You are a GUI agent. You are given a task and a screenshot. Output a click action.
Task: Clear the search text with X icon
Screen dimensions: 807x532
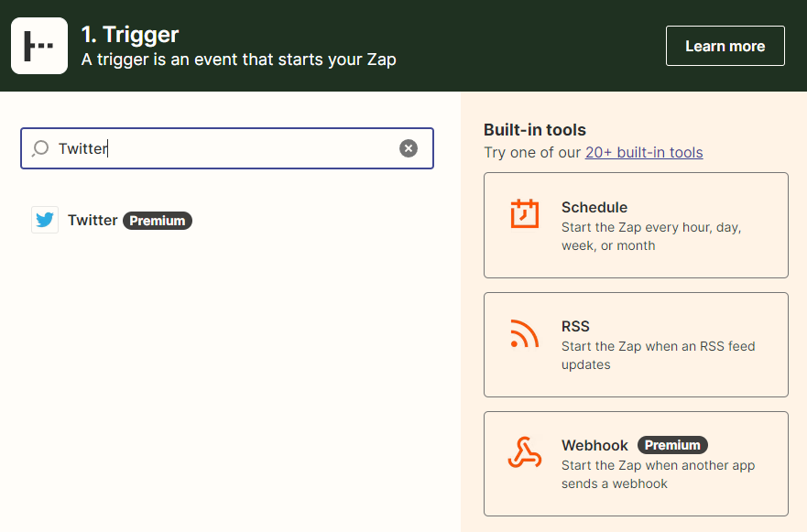click(409, 148)
